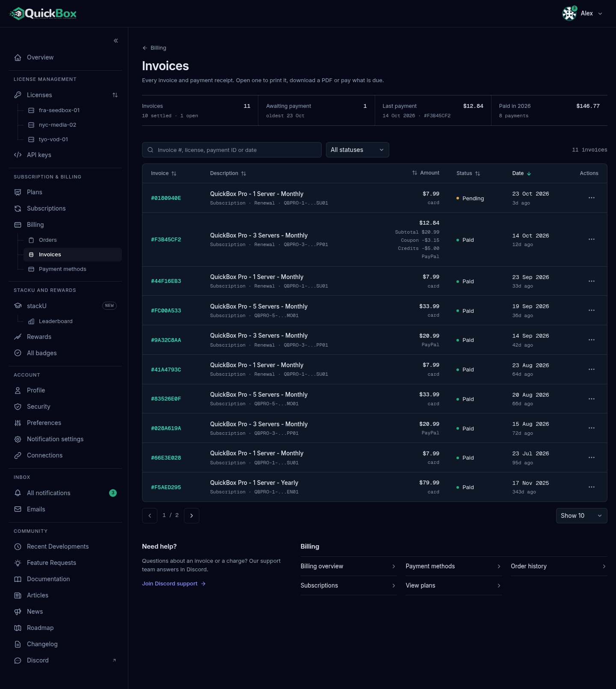
Task: Sort the table by Date column
Action: pos(521,173)
